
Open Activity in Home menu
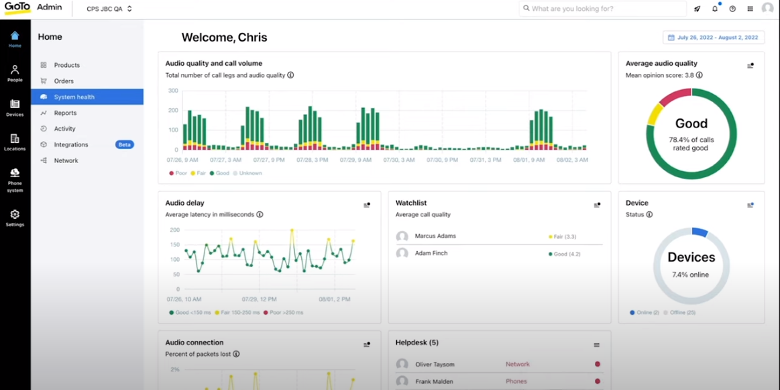pos(88,129)
